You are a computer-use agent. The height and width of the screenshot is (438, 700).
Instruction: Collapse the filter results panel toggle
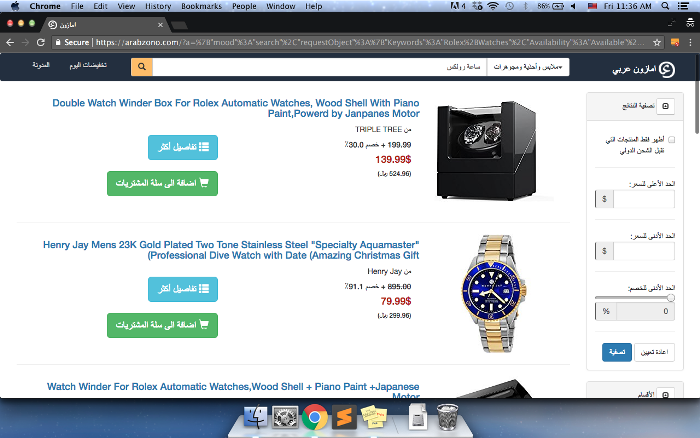[665, 106]
